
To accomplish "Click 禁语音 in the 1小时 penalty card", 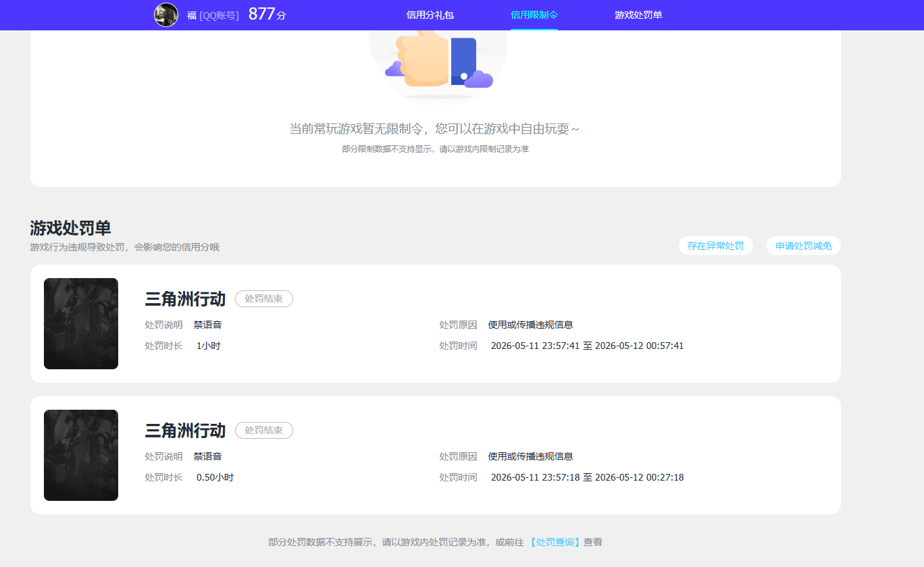I will pos(207,325).
